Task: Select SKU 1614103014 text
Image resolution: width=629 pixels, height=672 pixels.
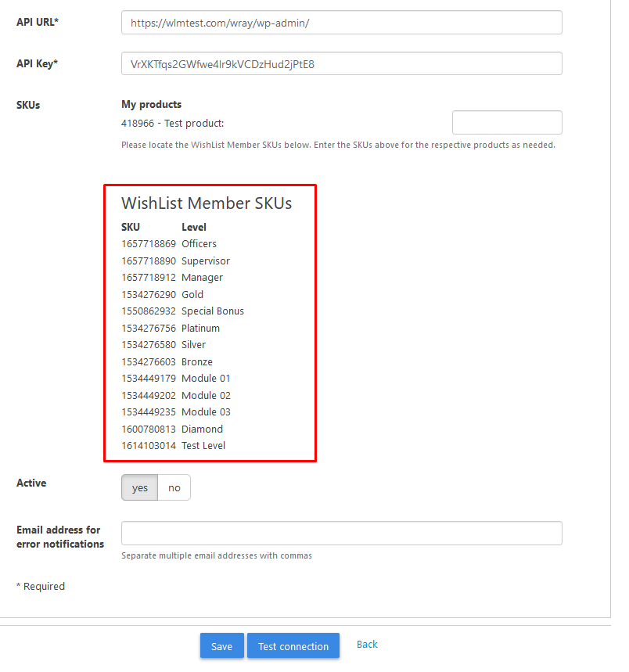Action: 149,446
